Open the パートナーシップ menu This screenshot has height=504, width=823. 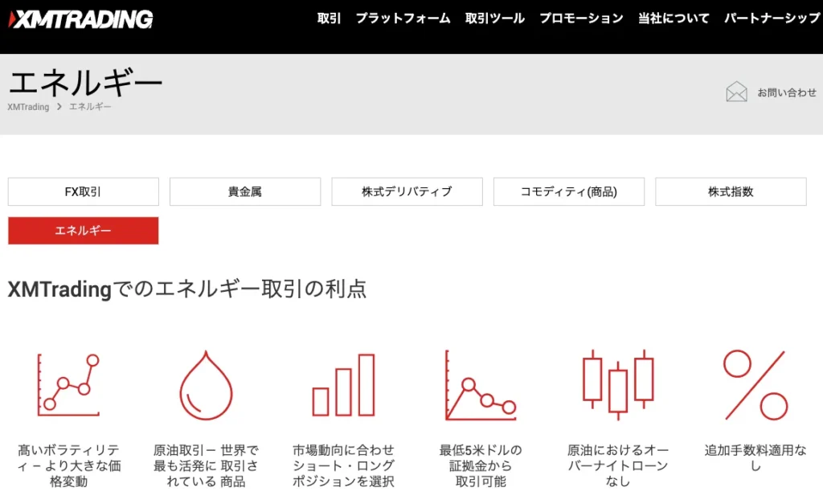pos(772,18)
